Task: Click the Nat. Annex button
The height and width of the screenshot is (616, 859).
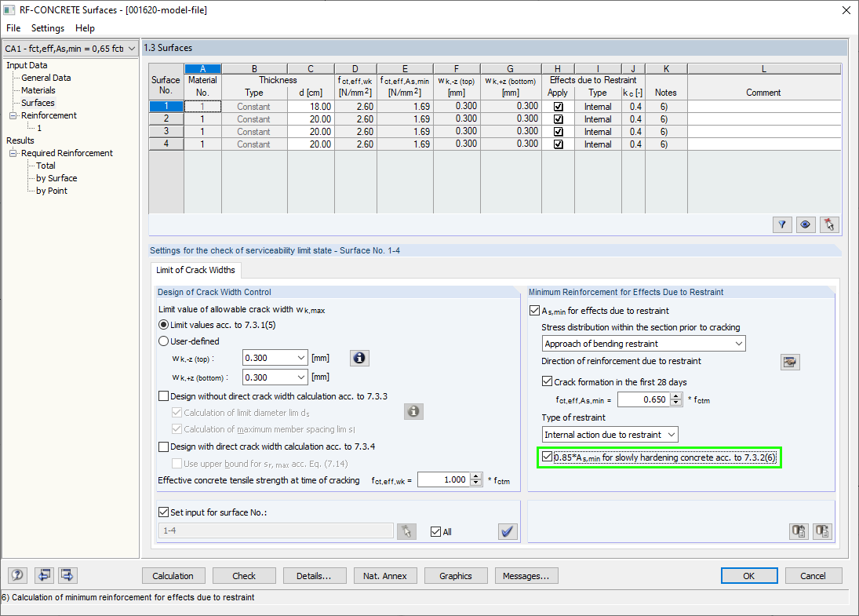Action: tap(385, 575)
